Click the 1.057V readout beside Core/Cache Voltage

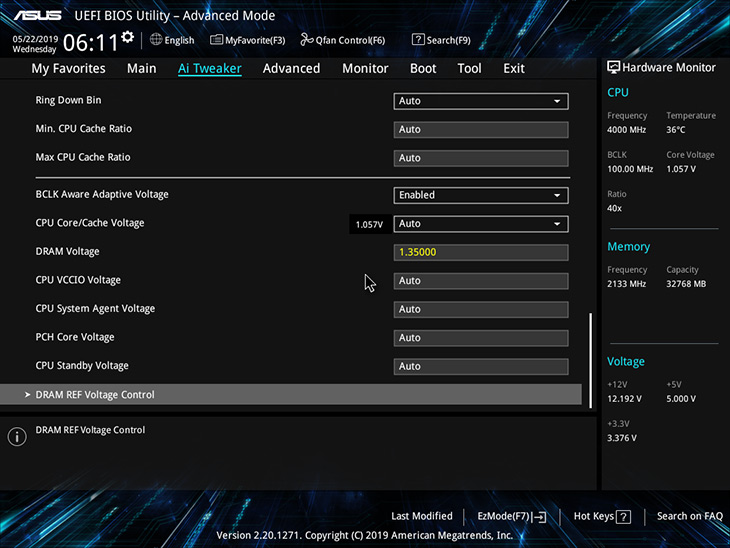click(369, 224)
